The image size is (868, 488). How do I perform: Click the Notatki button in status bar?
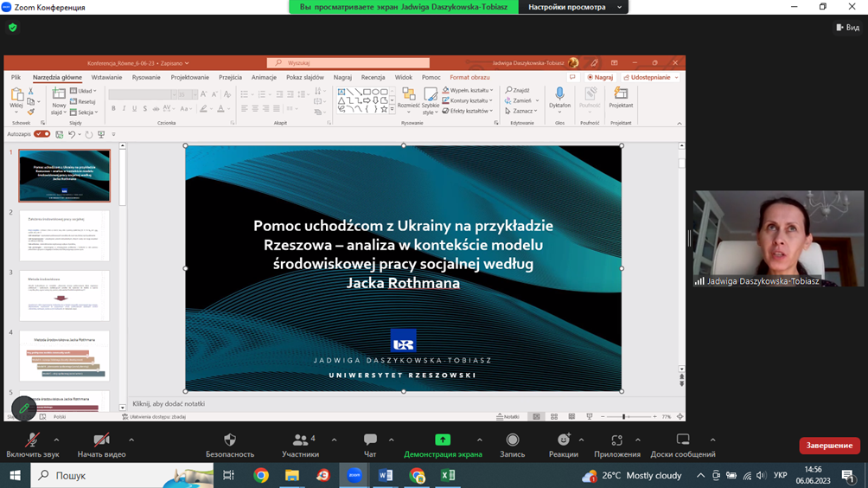pyautogui.click(x=507, y=416)
